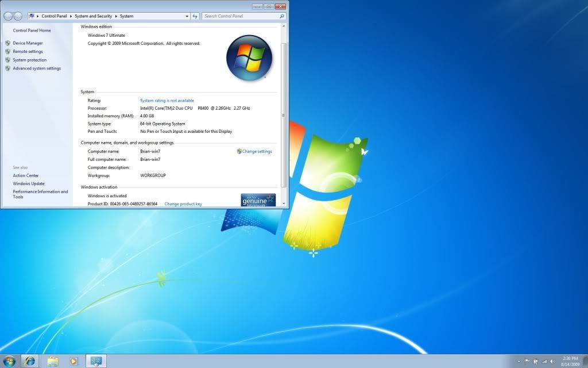Minimize the System window
The height and width of the screenshot is (368, 588).
click(257, 6)
